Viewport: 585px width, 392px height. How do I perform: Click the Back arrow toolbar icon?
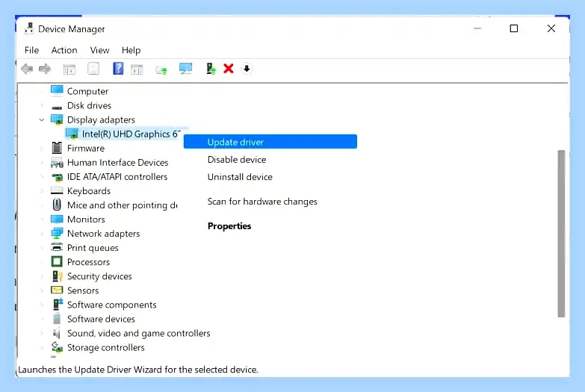[x=27, y=69]
